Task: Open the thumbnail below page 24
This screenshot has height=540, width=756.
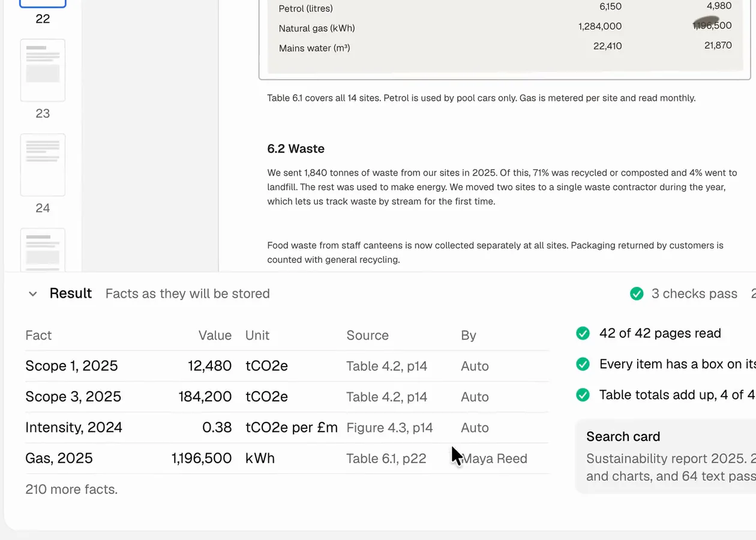Action: 43,250
